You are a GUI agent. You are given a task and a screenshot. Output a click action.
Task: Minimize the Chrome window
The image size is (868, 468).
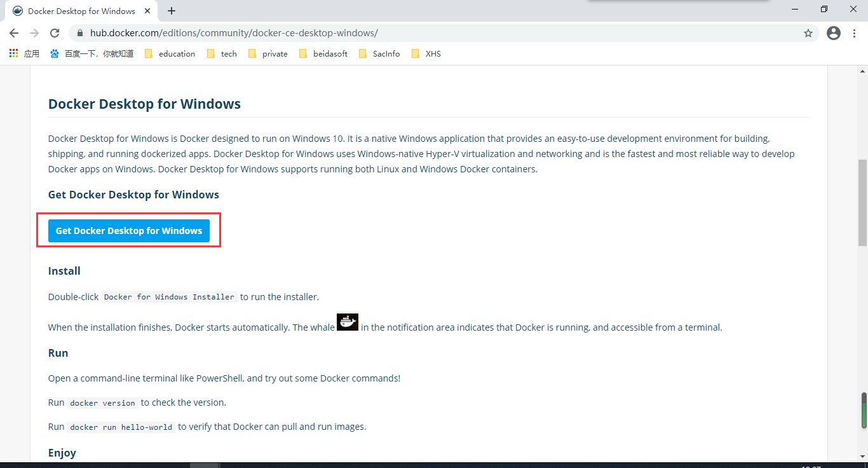(x=794, y=9)
